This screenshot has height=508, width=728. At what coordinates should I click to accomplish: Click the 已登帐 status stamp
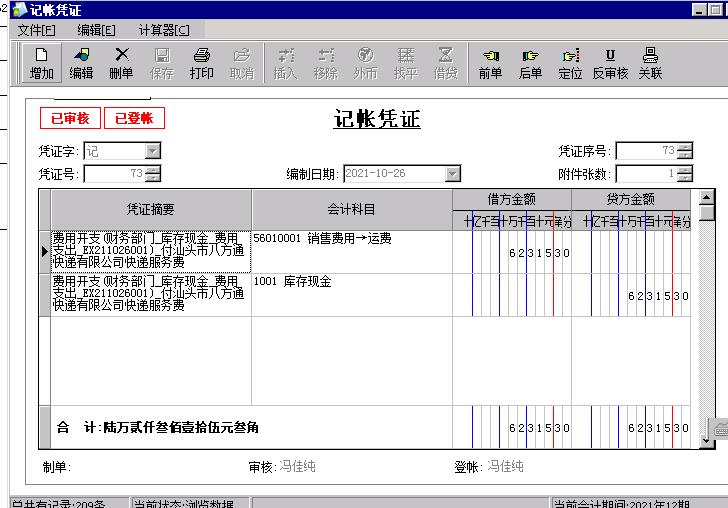134,118
